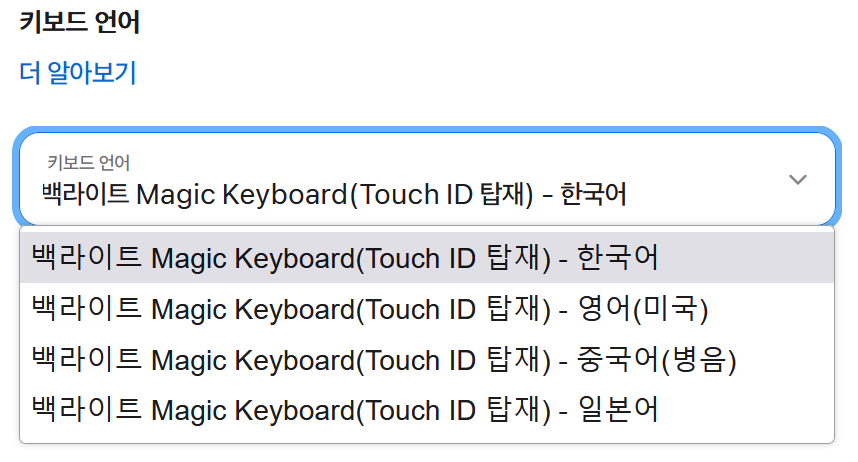
Task: Close dropdown using the down-chevron icon
Action: pos(797,180)
